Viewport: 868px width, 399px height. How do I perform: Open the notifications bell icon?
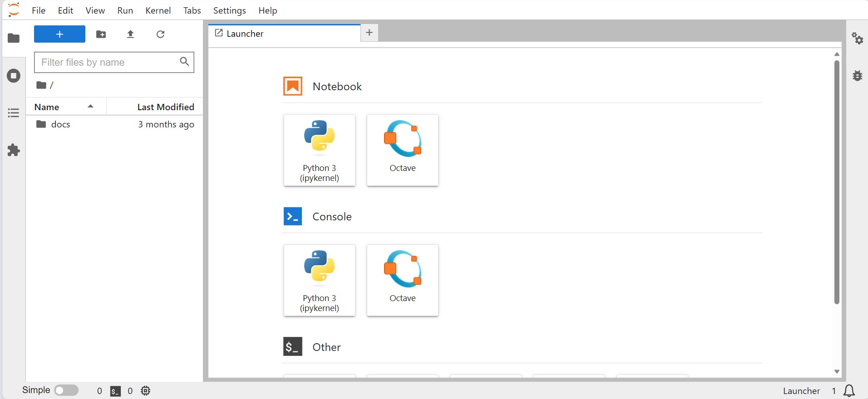[x=849, y=390]
